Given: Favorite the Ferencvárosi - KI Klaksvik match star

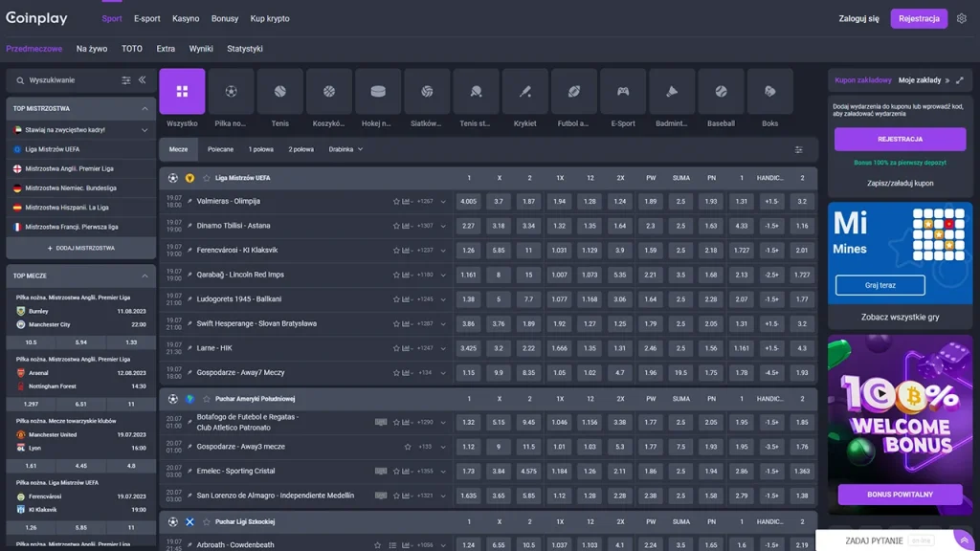Looking at the screenshot, I should click(x=396, y=251).
